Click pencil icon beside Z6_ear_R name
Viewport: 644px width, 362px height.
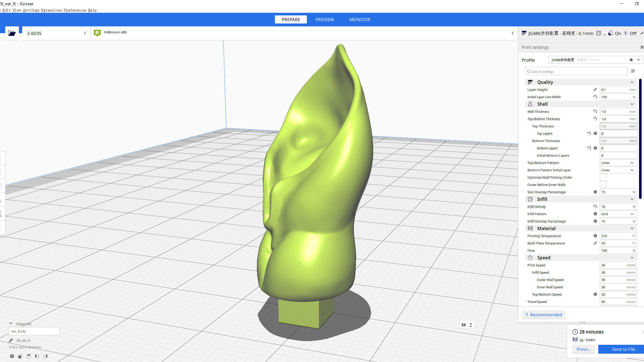(x=11, y=340)
